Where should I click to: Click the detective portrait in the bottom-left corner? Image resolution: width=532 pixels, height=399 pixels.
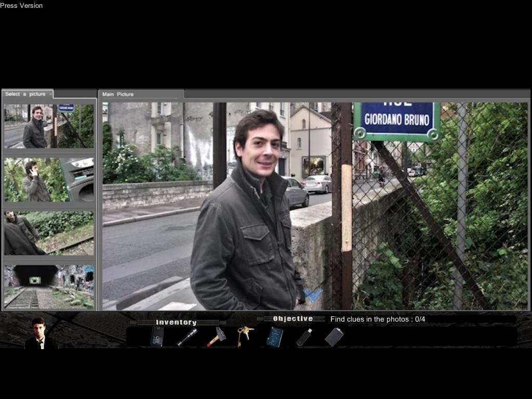(39, 335)
